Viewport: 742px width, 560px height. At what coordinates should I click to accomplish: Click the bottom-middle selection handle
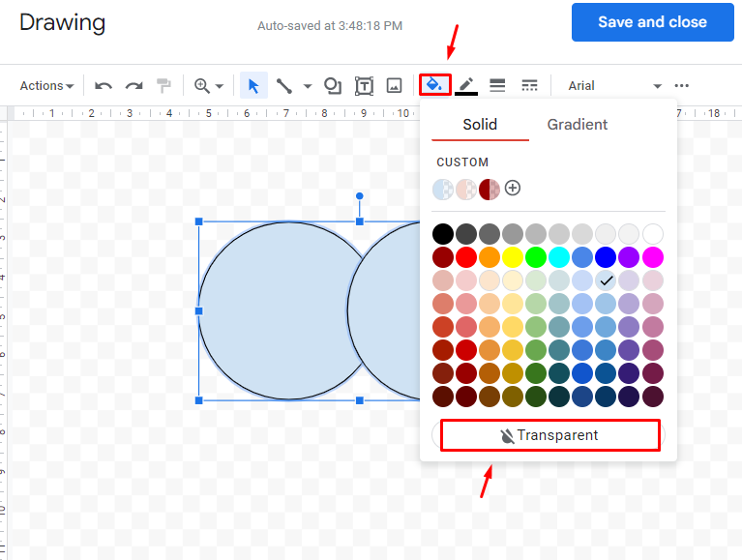(360, 400)
